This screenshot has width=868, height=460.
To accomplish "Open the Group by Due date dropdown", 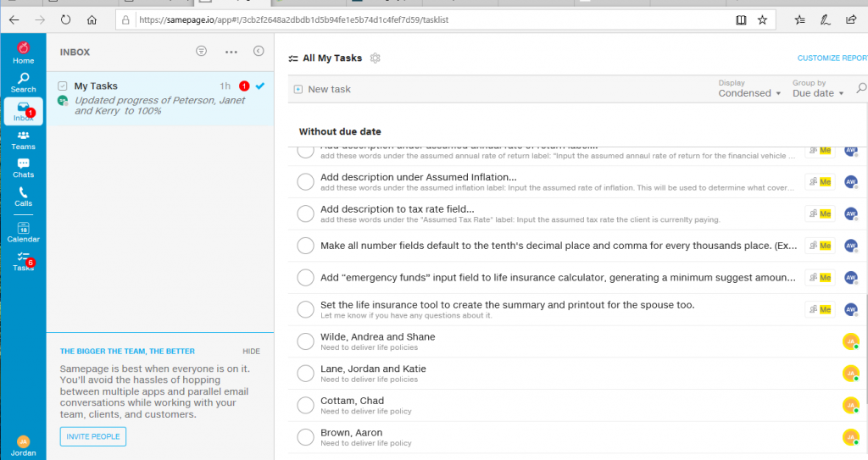I will pos(818,93).
